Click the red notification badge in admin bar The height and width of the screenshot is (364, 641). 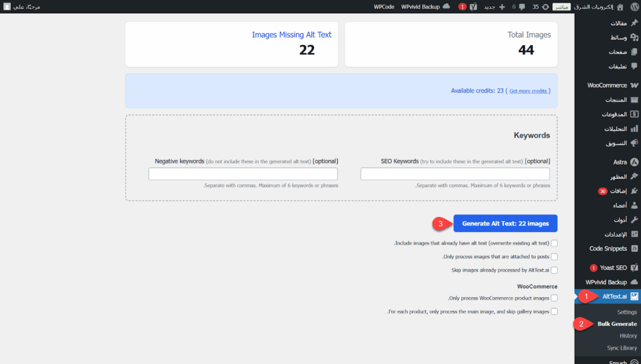click(463, 6)
